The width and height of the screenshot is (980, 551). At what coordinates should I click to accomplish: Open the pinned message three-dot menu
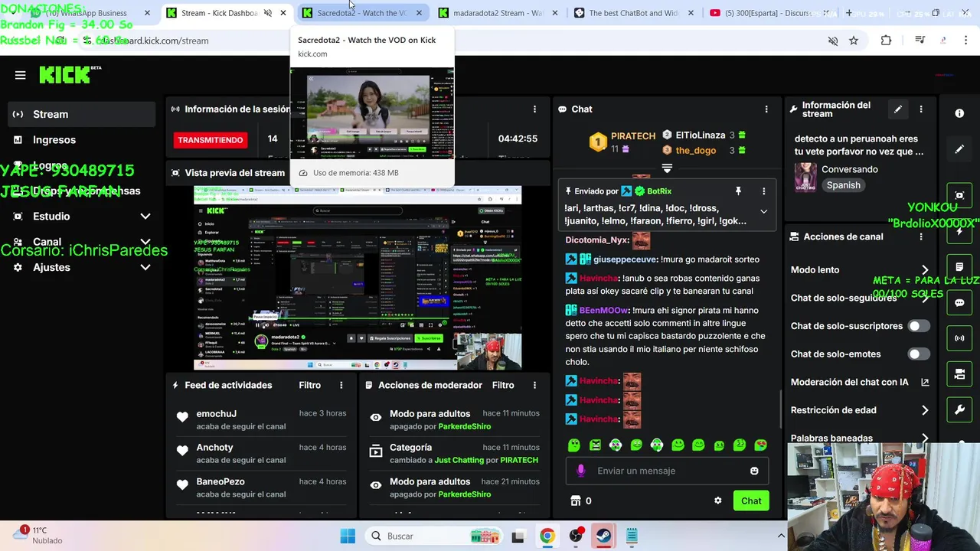click(763, 191)
